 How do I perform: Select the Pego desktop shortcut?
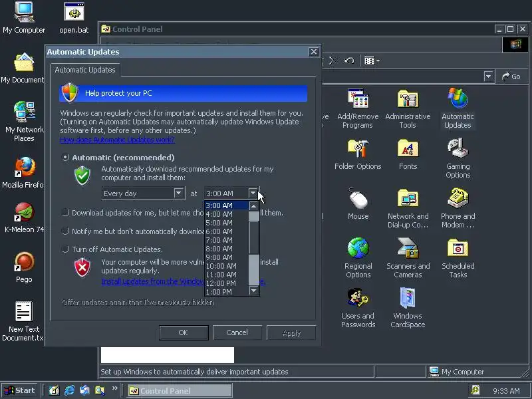coord(24,267)
